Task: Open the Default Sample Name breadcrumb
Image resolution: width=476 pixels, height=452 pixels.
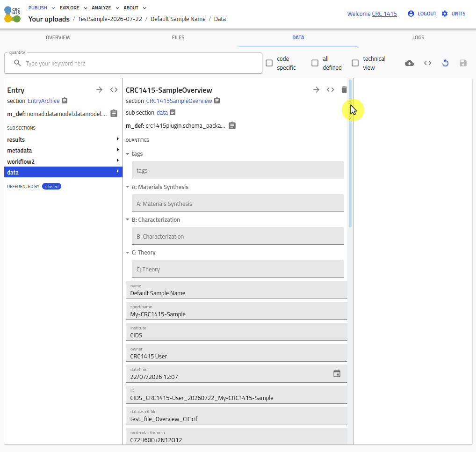Action: 178,19
